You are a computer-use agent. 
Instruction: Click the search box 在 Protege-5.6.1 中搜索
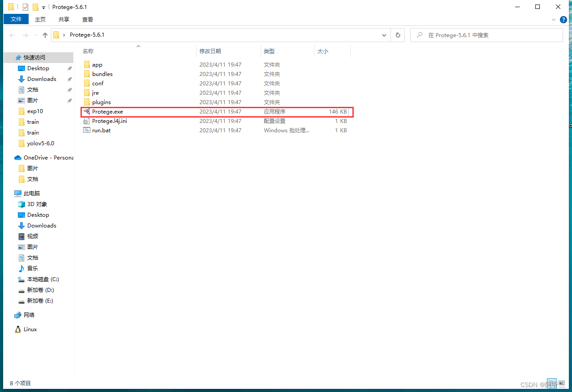click(487, 35)
